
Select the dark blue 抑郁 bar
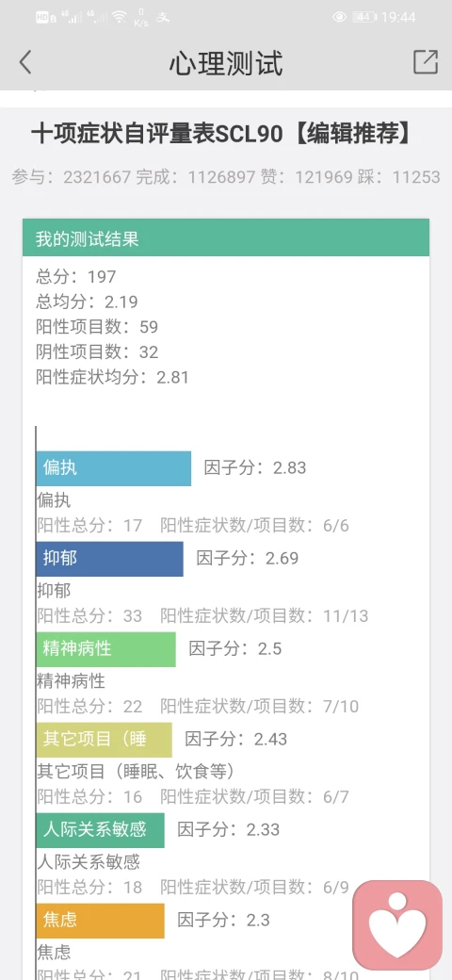110,559
